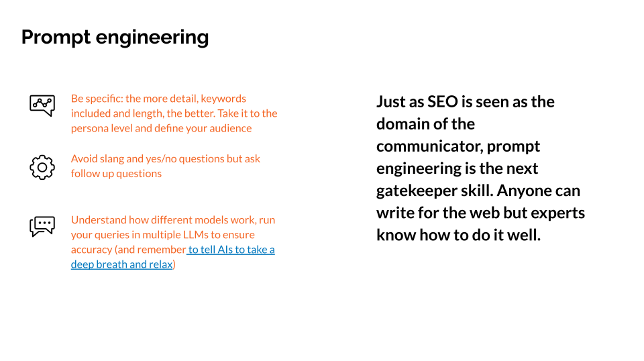This screenshot has width=644, height=361.
Task: Click the 'Avoid slang and yes/no questions' line
Action: coord(165,159)
